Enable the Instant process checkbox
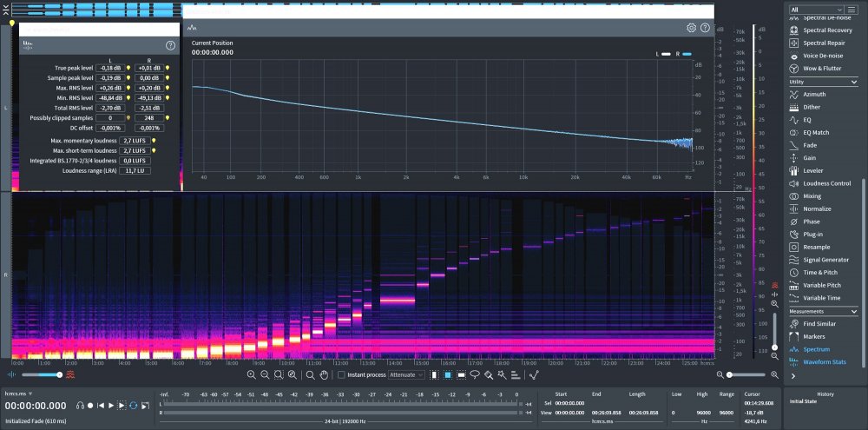Screen dimensions: 868x430 pyautogui.click(x=342, y=374)
